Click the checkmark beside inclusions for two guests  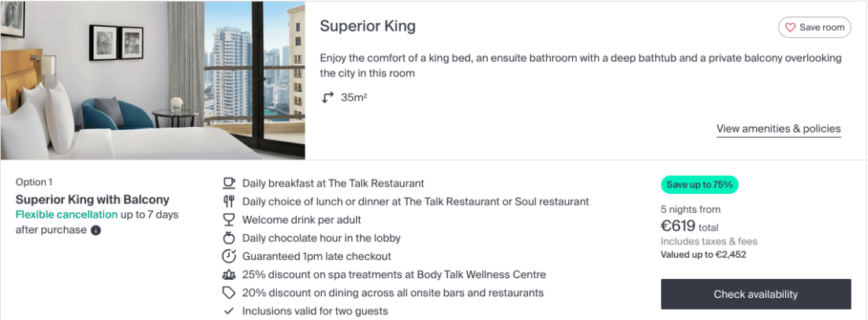(x=229, y=311)
